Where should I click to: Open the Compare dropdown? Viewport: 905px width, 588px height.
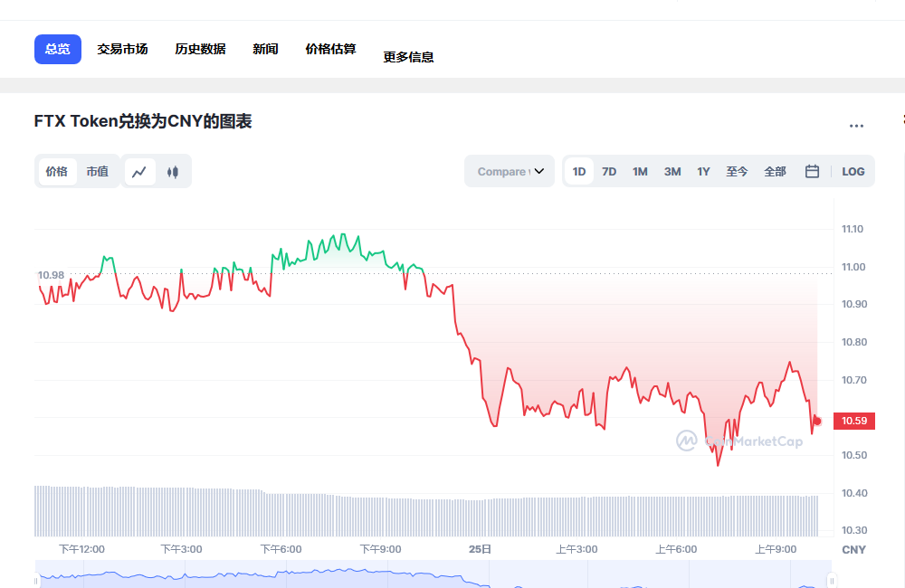coord(510,171)
